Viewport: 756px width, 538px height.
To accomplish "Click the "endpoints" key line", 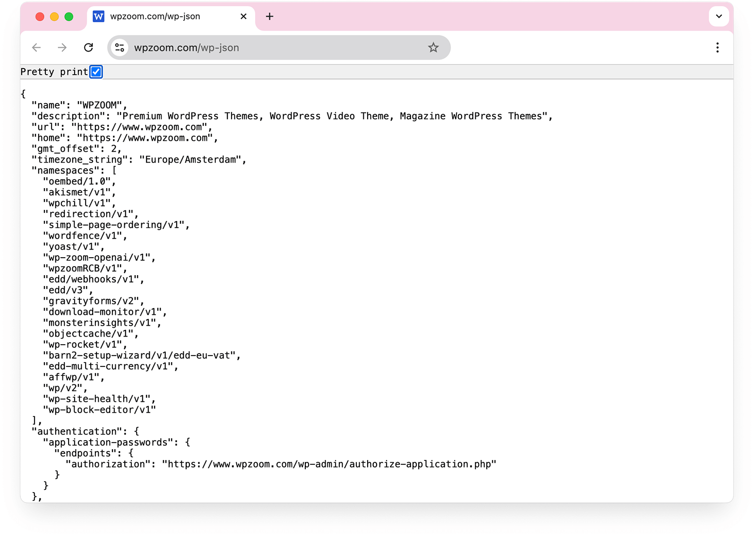I will (x=94, y=453).
